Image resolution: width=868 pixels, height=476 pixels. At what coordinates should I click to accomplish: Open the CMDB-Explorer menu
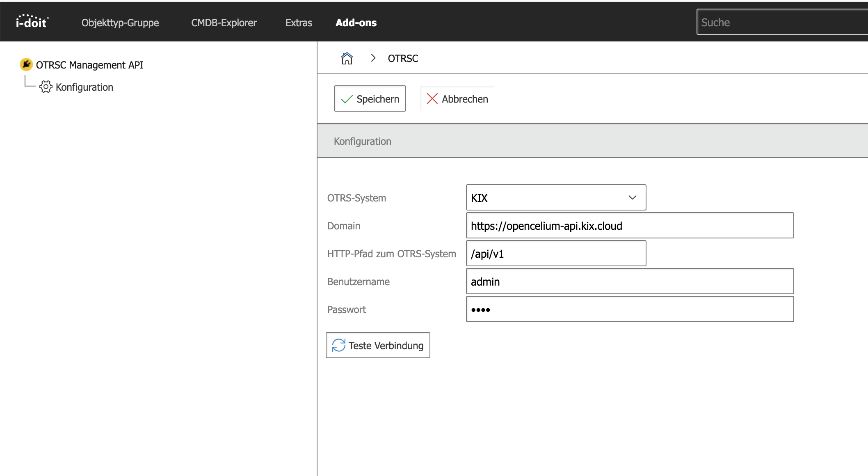(x=224, y=23)
